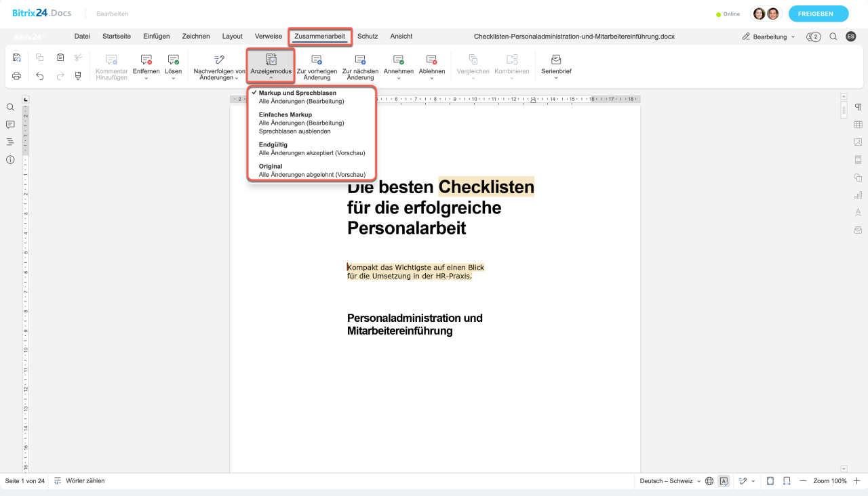Click the zoom in plus button
Image resolution: width=868 pixels, height=496 pixels.
856,481
